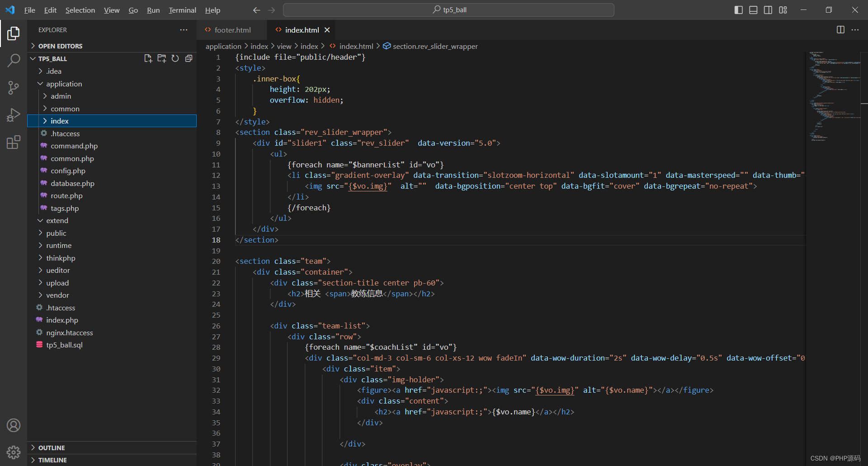
Task: Open config.php file
Action: pyautogui.click(x=68, y=171)
